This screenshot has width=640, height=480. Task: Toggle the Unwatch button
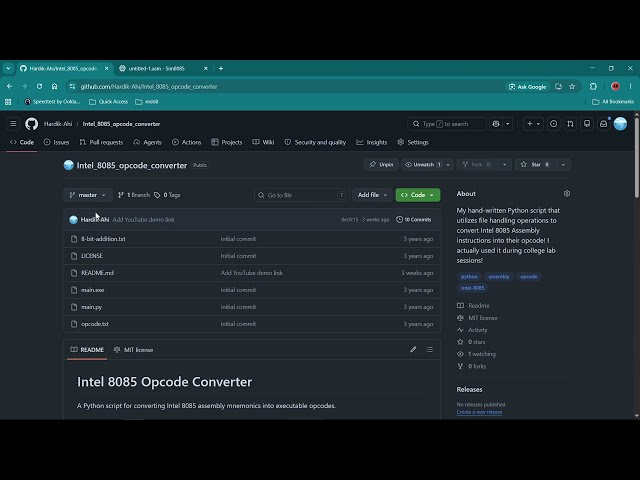423,164
